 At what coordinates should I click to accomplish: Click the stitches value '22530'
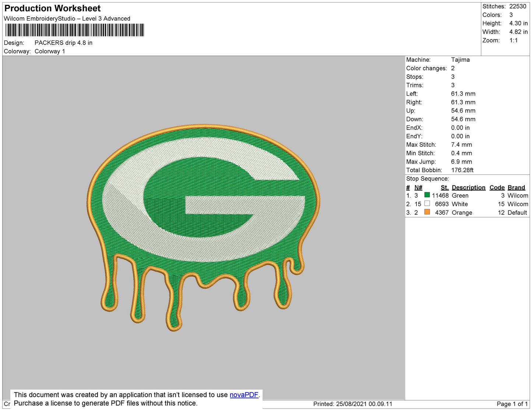point(518,7)
